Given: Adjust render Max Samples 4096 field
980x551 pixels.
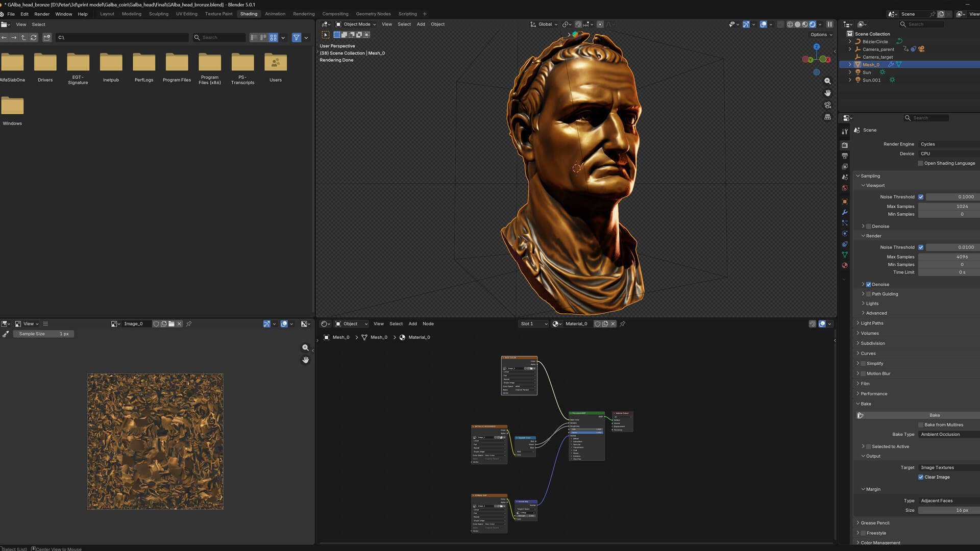Looking at the screenshot, I should pyautogui.click(x=949, y=257).
